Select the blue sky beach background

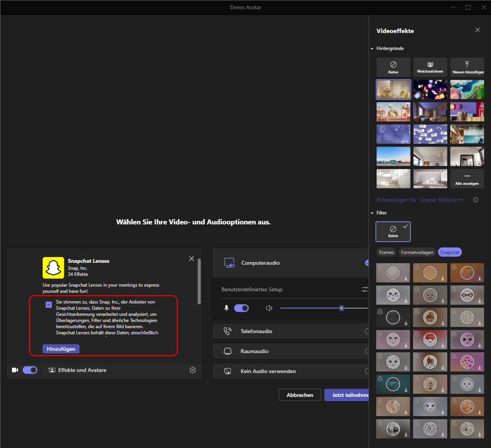click(x=393, y=156)
